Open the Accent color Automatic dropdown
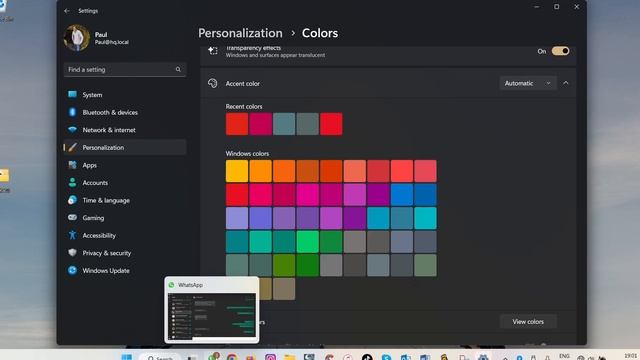The height and width of the screenshot is (360, 640). point(528,83)
